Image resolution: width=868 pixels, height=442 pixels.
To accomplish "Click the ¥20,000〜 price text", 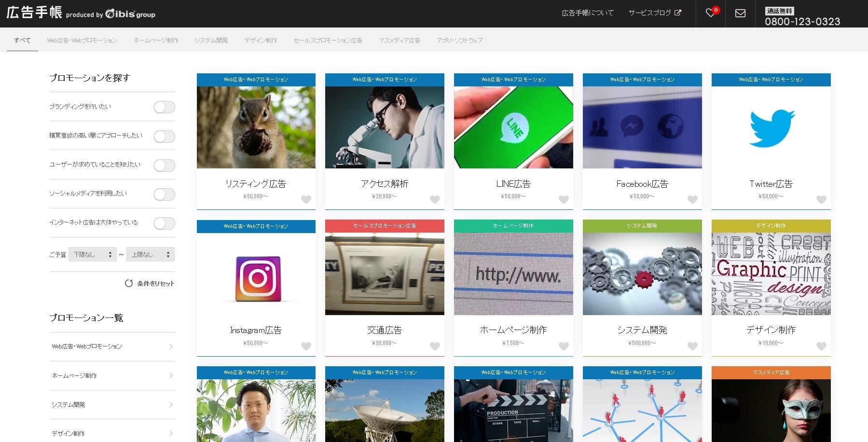I will [385, 196].
